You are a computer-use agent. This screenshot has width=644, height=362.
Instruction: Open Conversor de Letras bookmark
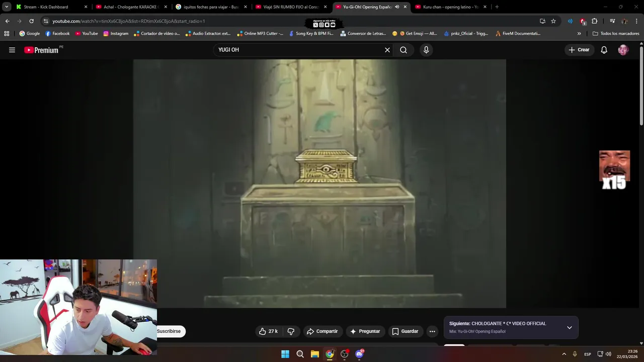pyautogui.click(x=363, y=34)
